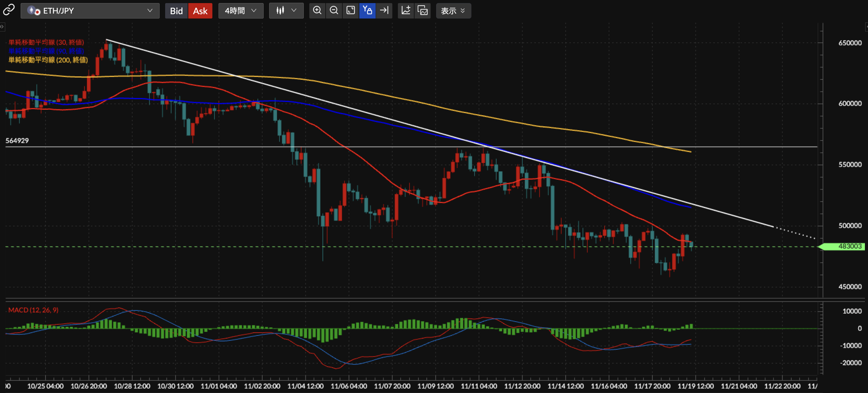Click the 単純移動平均線 (30, 終値) label

click(x=46, y=42)
